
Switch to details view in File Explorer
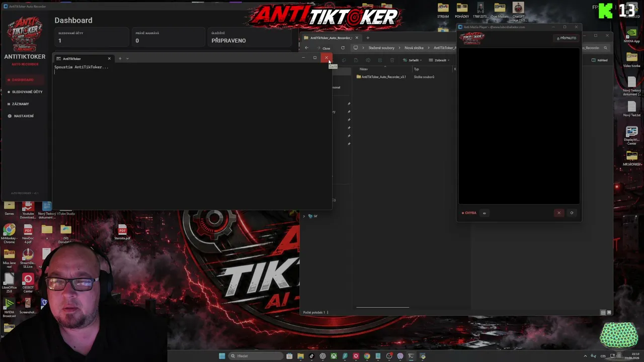(603, 312)
